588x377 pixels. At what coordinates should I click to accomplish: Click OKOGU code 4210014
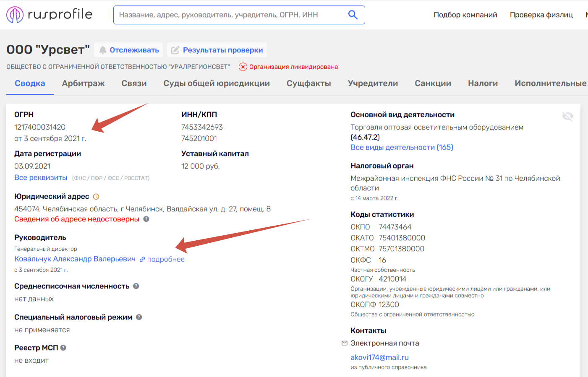(x=392, y=279)
